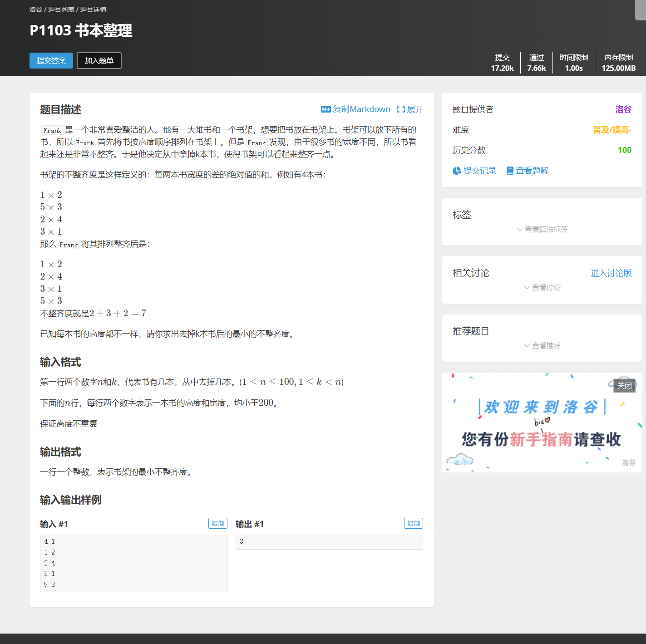The image size is (646, 644).
Task: Click the 加入题单 button
Action: pyautogui.click(x=99, y=61)
